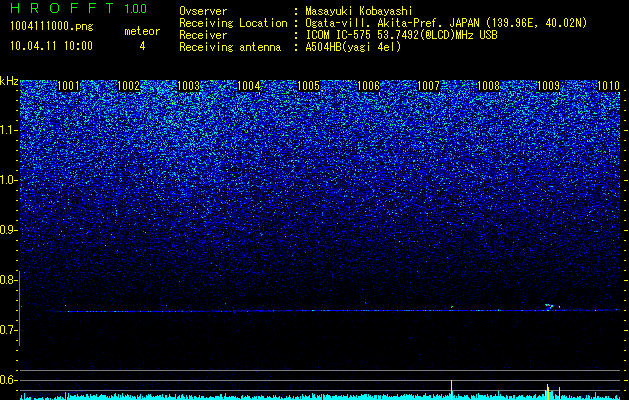The image size is (629, 400).
Task: Click the 1001 time marker
Action: tap(69, 85)
